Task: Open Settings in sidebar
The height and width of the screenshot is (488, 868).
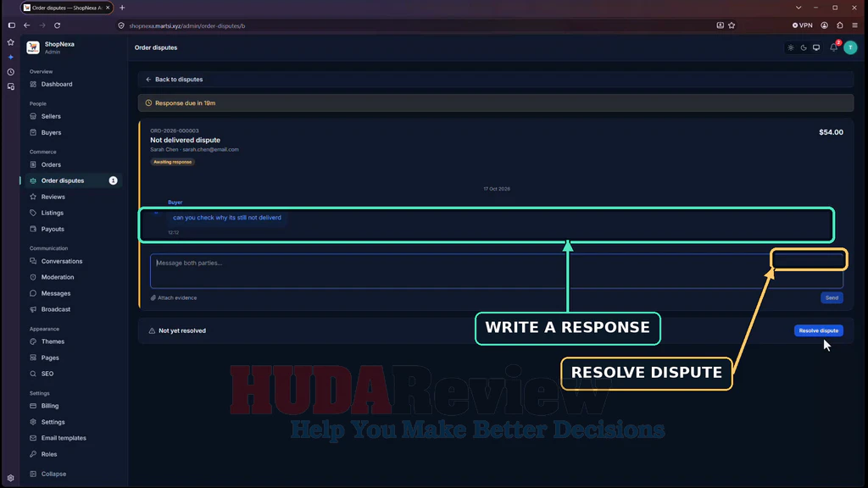Action: [x=53, y=422]
